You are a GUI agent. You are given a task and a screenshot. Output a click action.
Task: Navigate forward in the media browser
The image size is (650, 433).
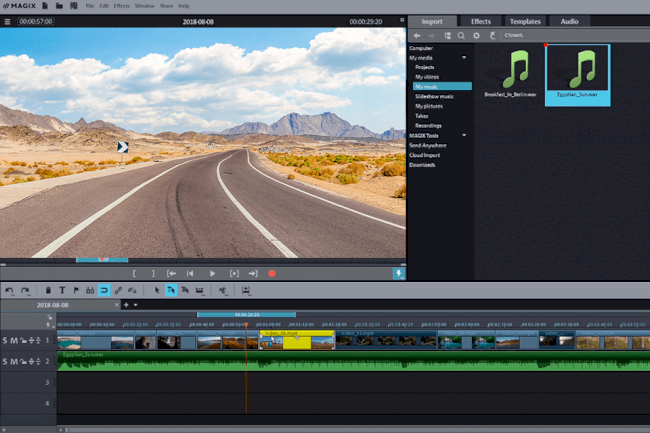(432, 36)
